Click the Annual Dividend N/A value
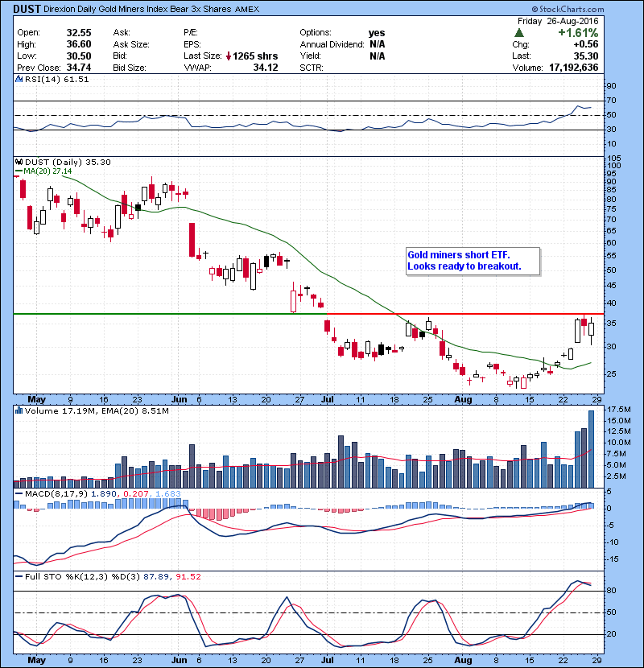The height and width of the screenshot is (668, 644). click(378, 44)
